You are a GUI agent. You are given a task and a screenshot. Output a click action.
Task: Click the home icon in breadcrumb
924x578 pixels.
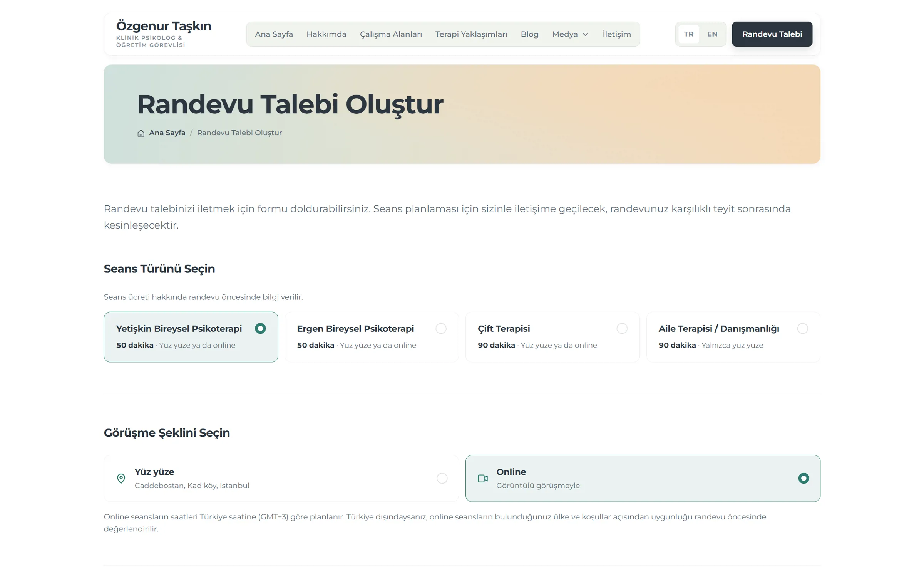click(141, 133)
